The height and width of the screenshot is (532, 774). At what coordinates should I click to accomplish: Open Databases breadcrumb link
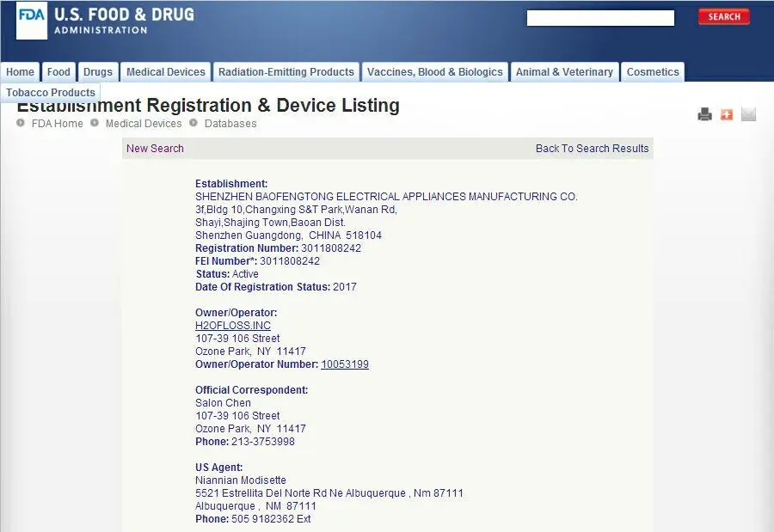coord(230,124)
